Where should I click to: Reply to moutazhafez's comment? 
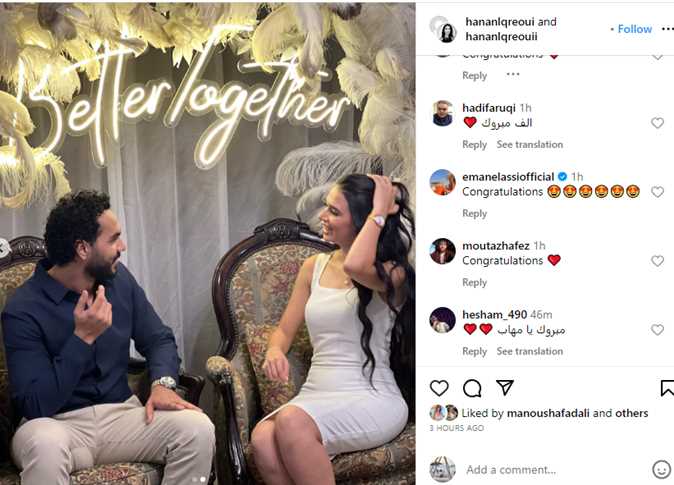[475, 282]
